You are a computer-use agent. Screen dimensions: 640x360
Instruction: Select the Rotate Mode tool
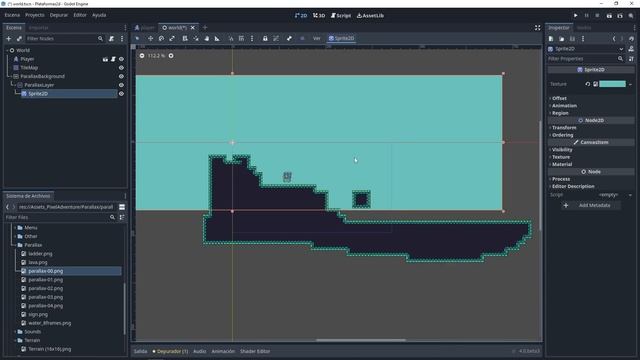point(161,38)
